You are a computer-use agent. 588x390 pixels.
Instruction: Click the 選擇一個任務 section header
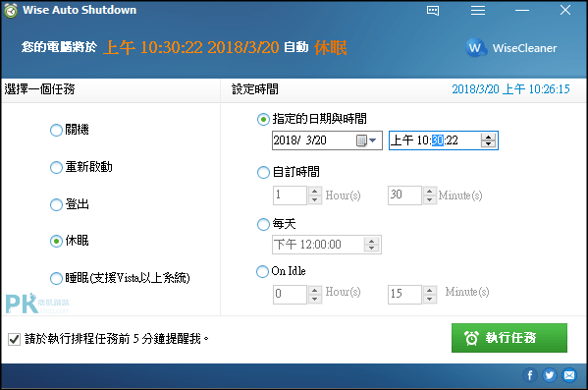[39, 89]
